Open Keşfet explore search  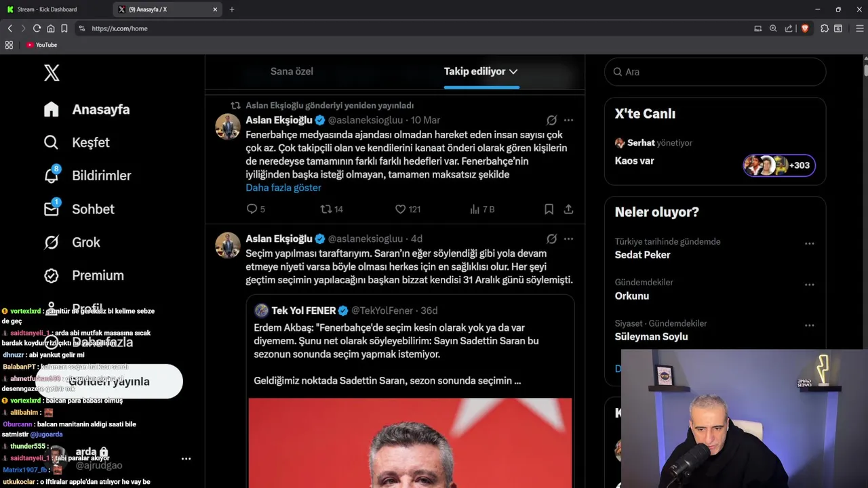[x=77, y=142]
